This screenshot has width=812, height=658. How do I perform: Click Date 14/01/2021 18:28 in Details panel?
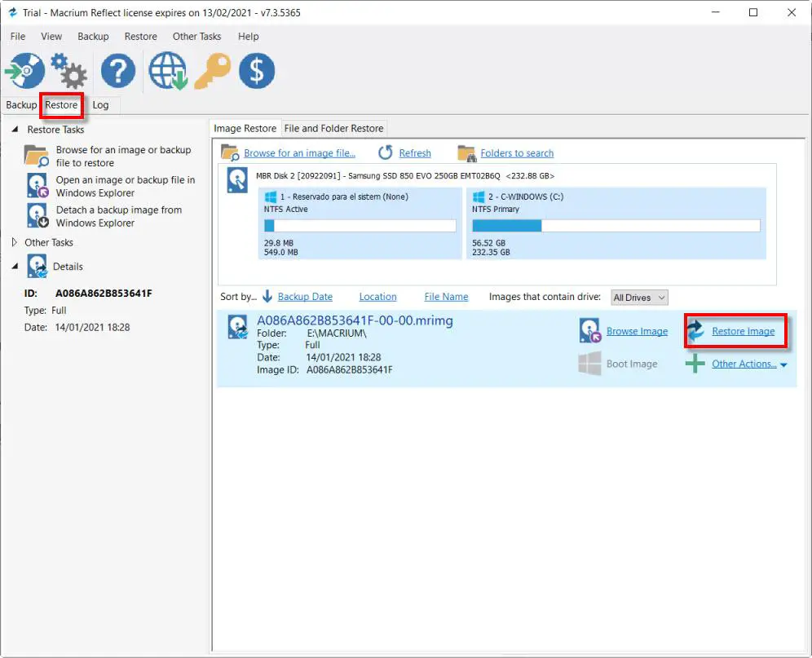(92, 328)
